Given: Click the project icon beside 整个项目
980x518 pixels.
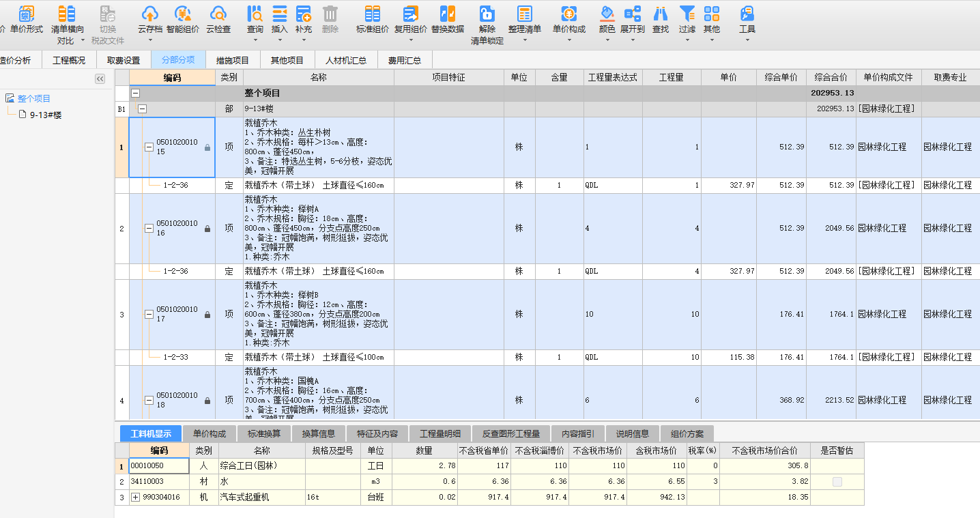Looking at the screenshot, I should pyautogui.click(x=10, y=98).
